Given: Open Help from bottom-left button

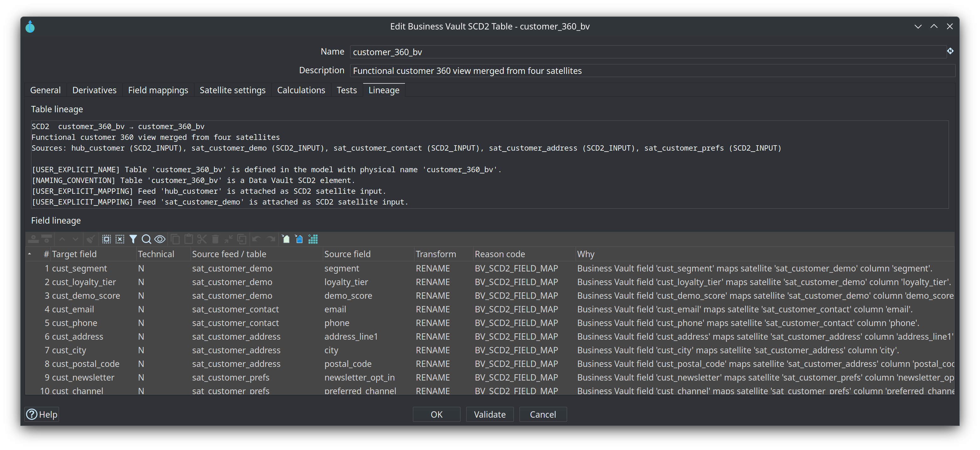Looking at the screenshot, I should pos(42,414).
